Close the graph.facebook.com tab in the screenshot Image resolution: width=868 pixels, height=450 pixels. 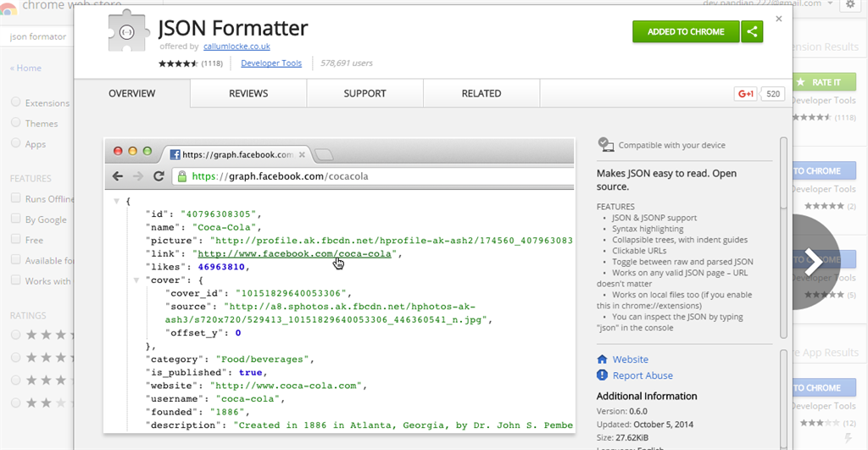[x=302, y=154]
